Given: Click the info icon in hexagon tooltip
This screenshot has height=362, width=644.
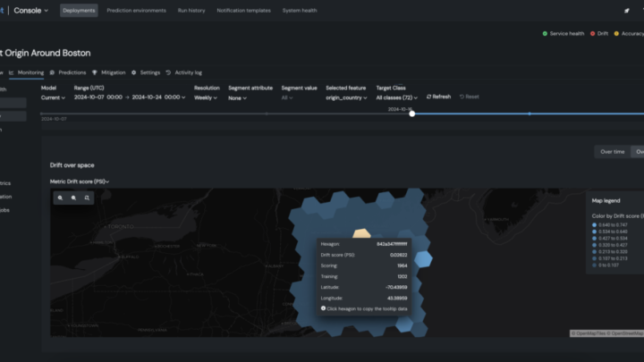Looking at the screenshot, I should [x=323, y=308].
